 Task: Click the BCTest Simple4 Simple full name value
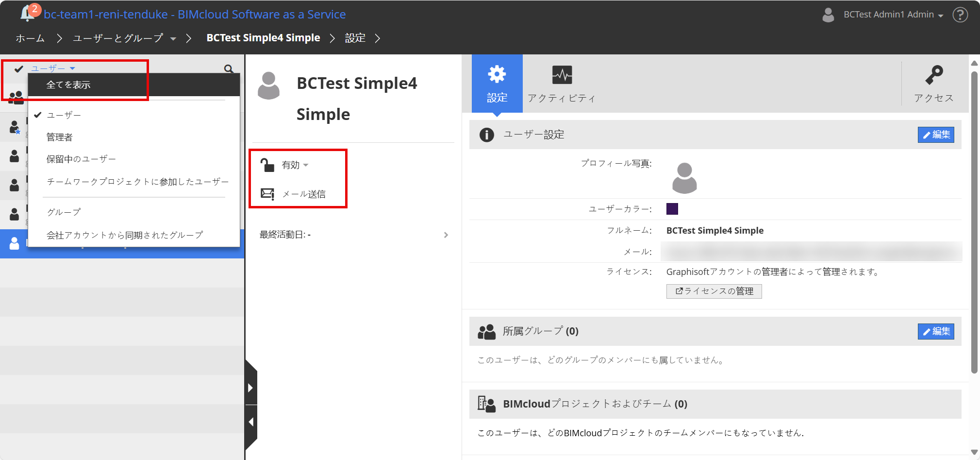[715, 231]
